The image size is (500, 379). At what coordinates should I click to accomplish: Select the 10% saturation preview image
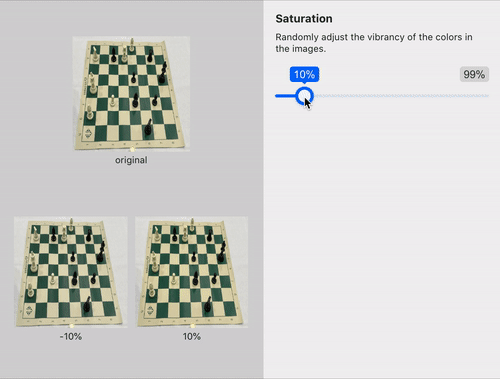point(191,272)
